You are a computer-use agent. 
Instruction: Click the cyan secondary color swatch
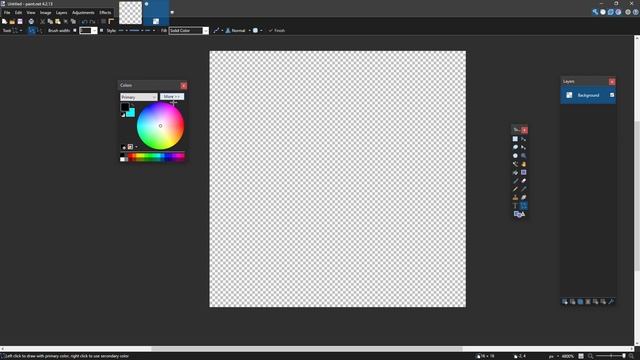132,113
